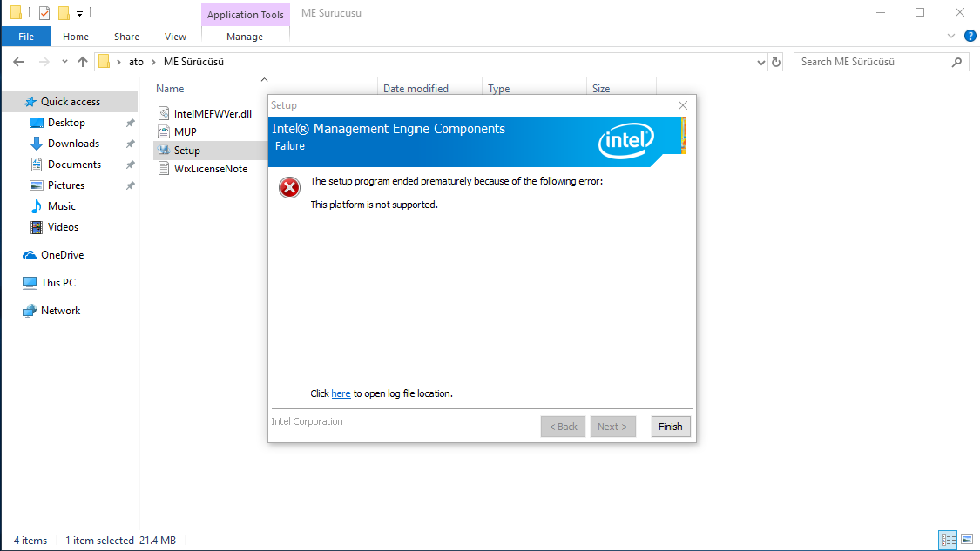Close the Intel Setup dialog with X

coord(682,105)
